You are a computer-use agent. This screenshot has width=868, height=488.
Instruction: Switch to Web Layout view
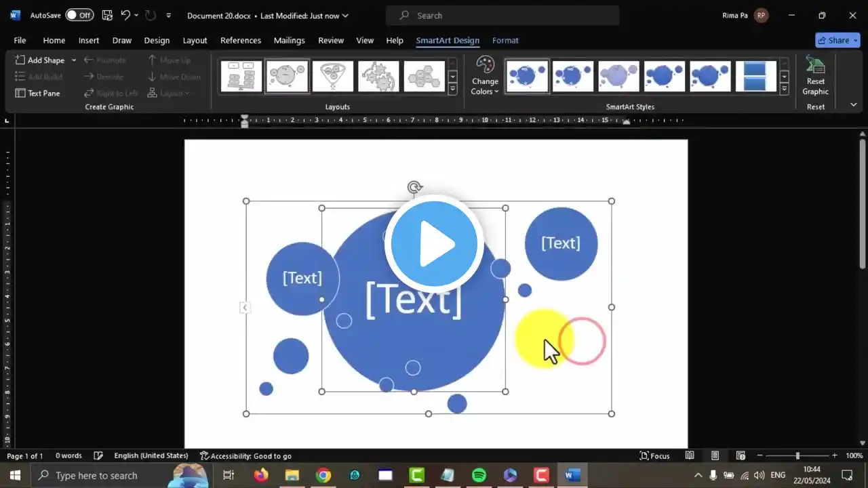[741, 456]
